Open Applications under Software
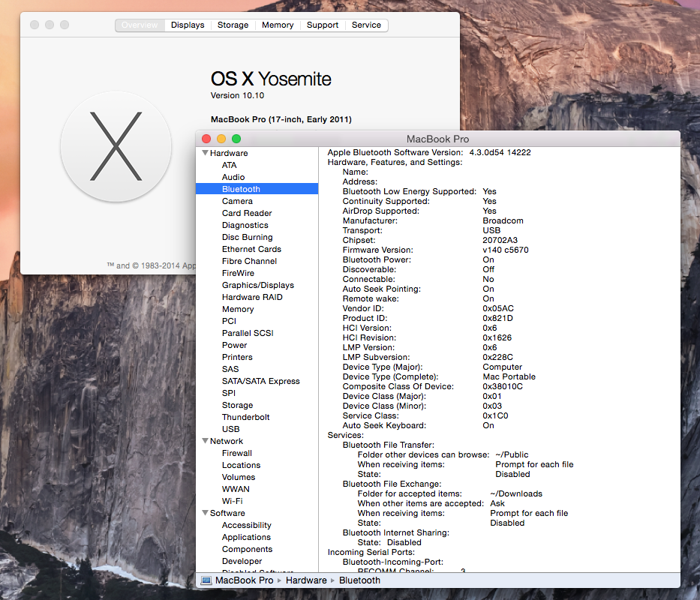 point(246,538)
